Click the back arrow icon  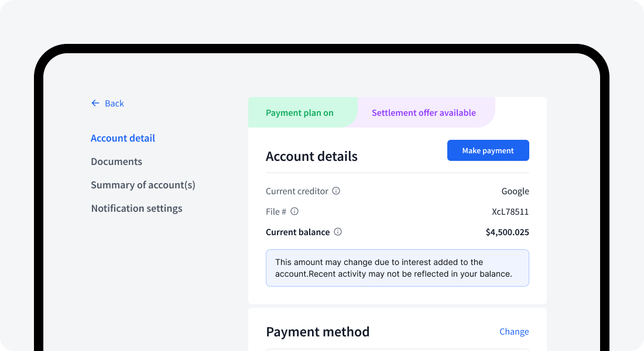95,103
